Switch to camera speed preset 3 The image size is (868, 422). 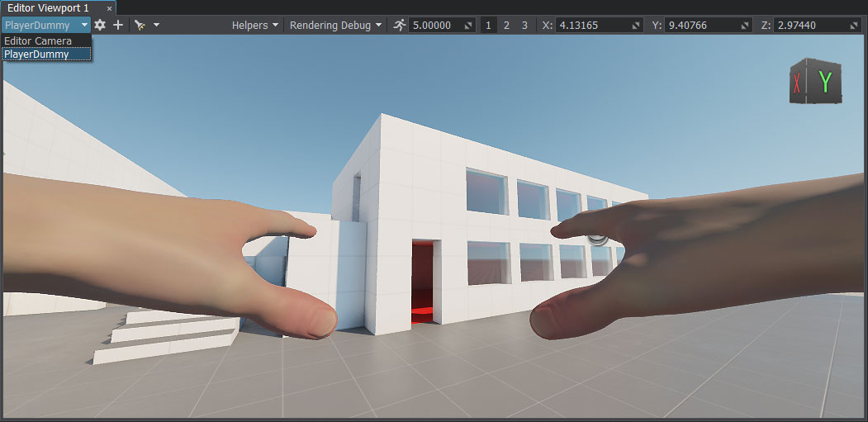524,26
